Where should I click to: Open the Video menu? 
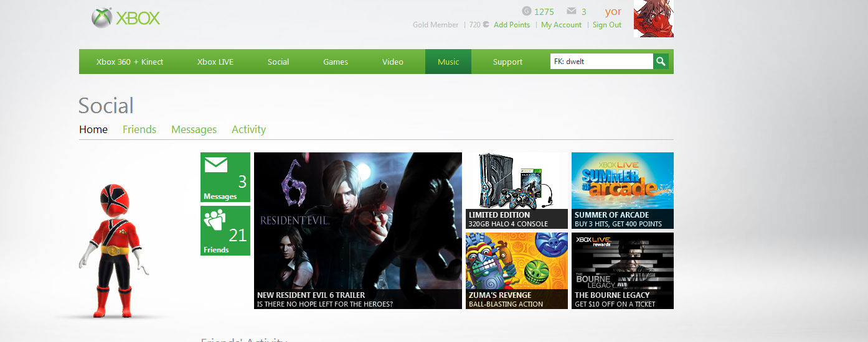(x=393, y=62)
